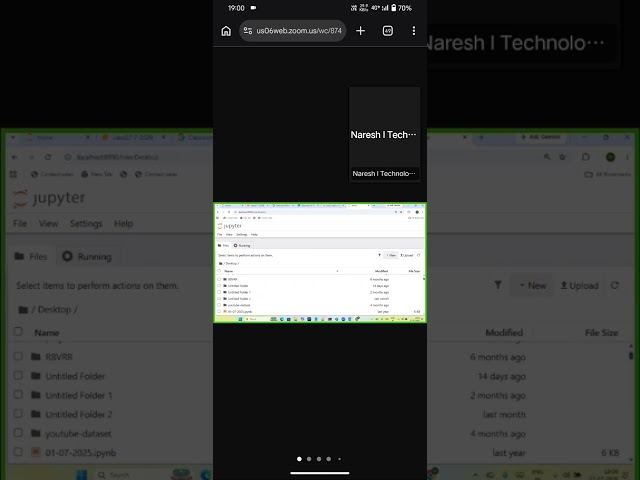Sort by Modified column header
640x480 pixels.
coord(504,333)
